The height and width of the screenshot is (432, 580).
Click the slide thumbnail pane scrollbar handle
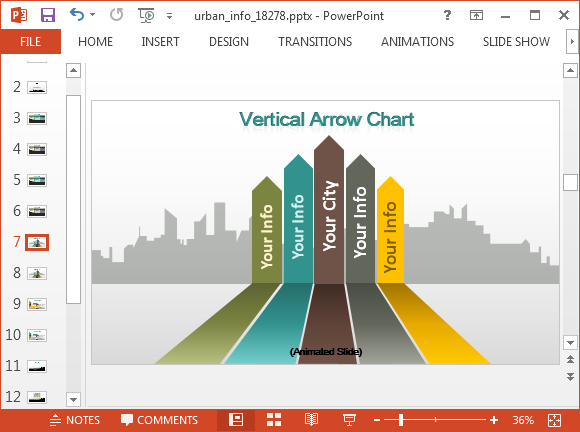73,199
